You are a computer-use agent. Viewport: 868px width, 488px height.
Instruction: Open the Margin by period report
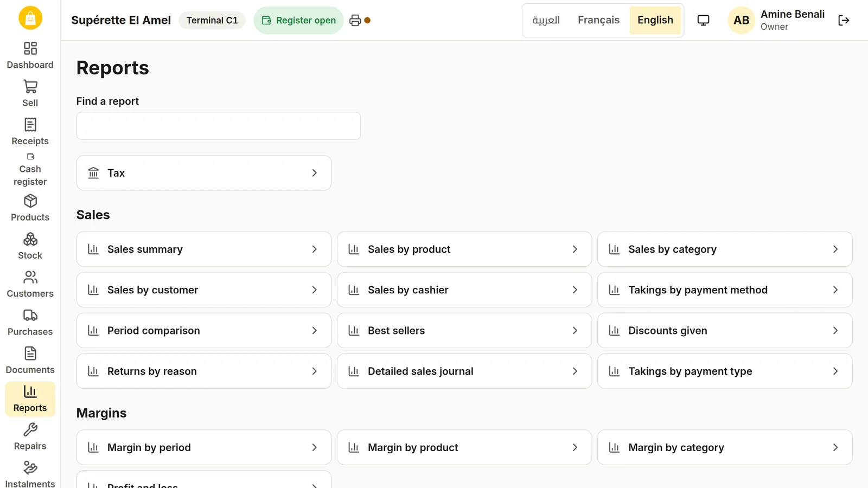click(204, 447)
